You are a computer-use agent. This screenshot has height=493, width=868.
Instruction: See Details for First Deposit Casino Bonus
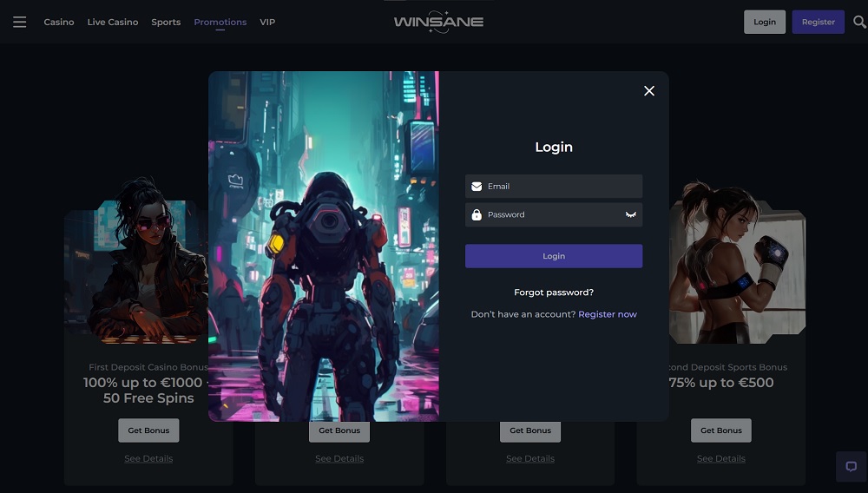tap(148, 458)
